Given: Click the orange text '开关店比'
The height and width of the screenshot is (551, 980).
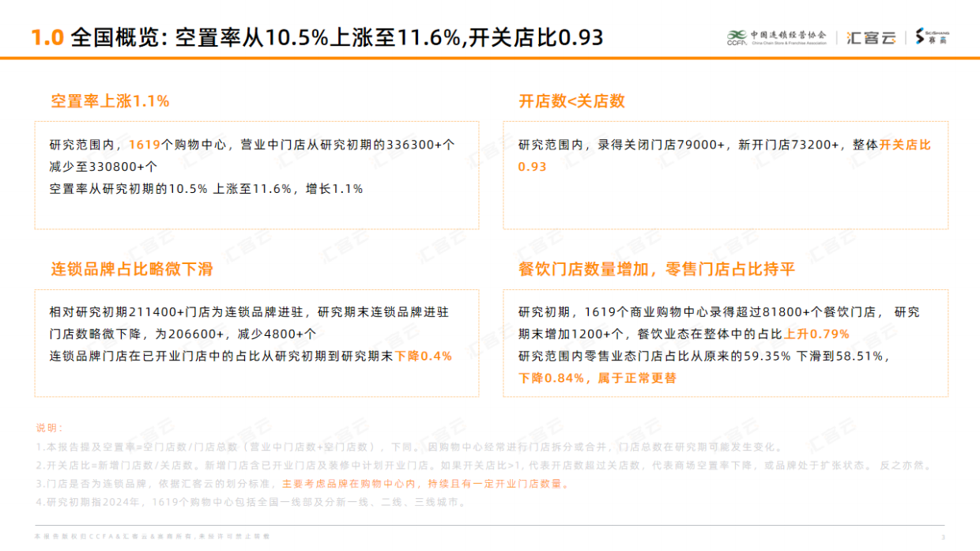Looking at the screenshot, I should pyautogui.click(x=905, y=145).
